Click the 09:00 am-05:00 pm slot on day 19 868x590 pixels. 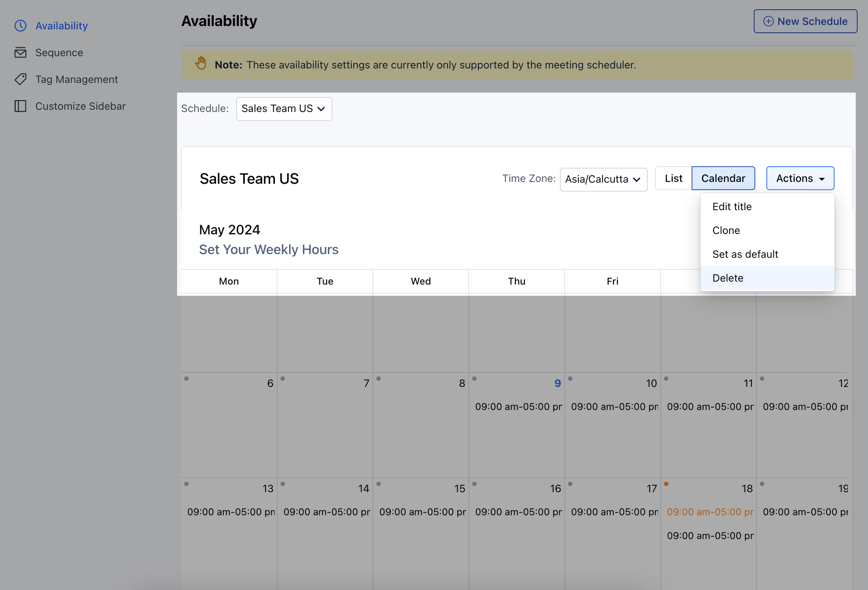tap(805, 512)
